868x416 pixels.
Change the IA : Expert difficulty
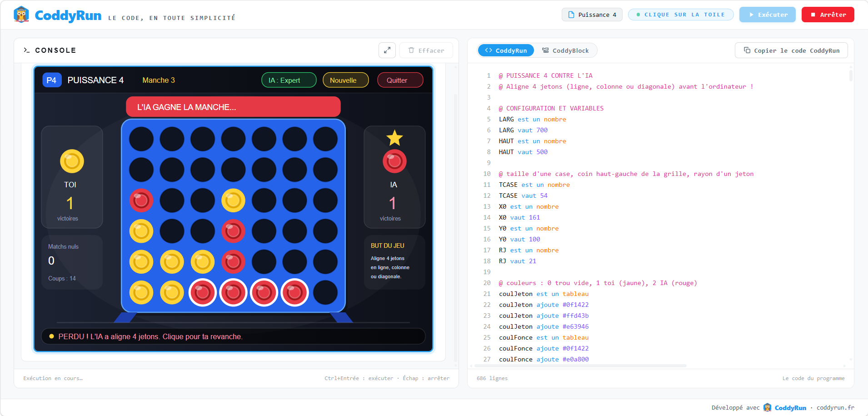coord(289,80)
